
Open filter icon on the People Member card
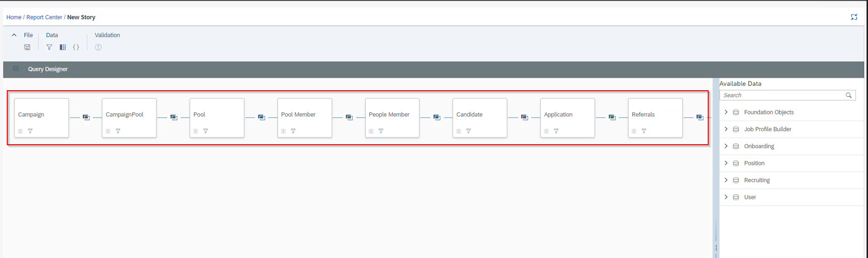pos(381,131)
